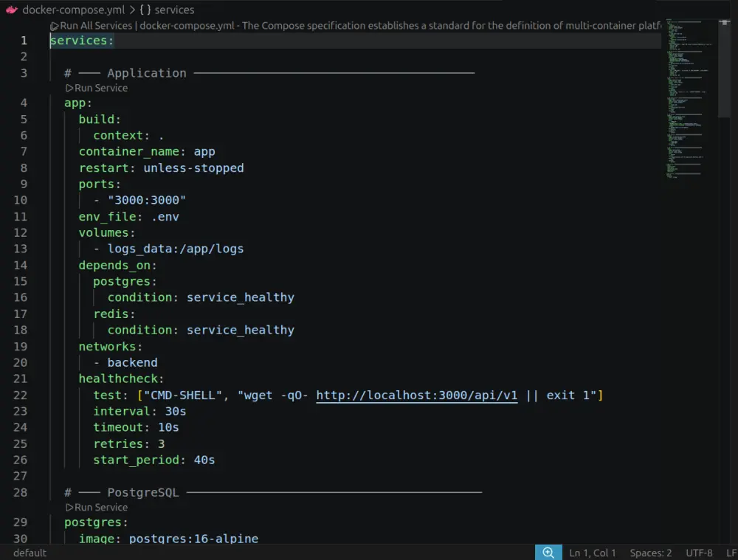
Task: Click the vertical scrollbar thumb
Action: pos(724,68)
